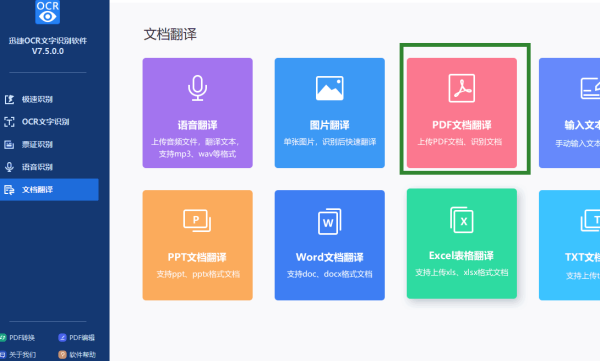Open the PDF转换 link
This screenshot has width=600, height=361.
(18, 338)
